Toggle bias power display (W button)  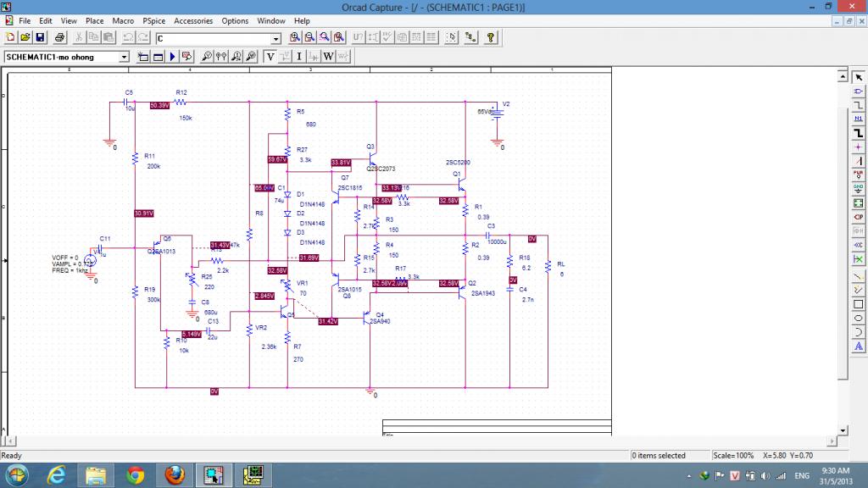328,57
